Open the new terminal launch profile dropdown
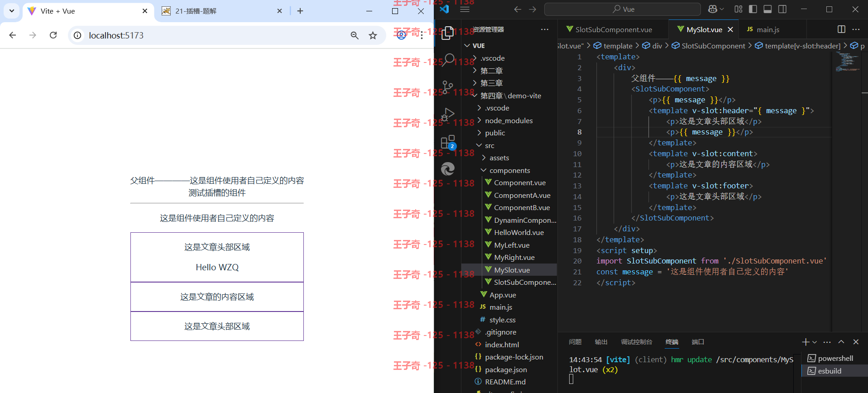 [x=815, y=342]
